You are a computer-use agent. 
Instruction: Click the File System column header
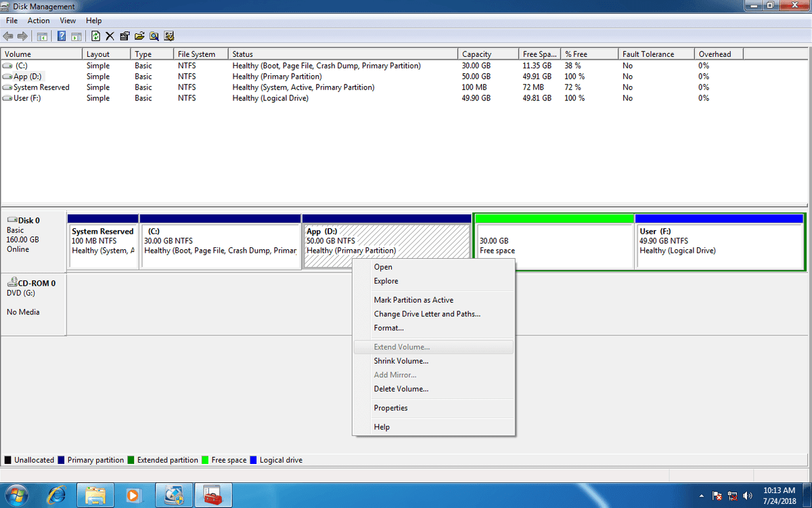click(x=196, y=54)
